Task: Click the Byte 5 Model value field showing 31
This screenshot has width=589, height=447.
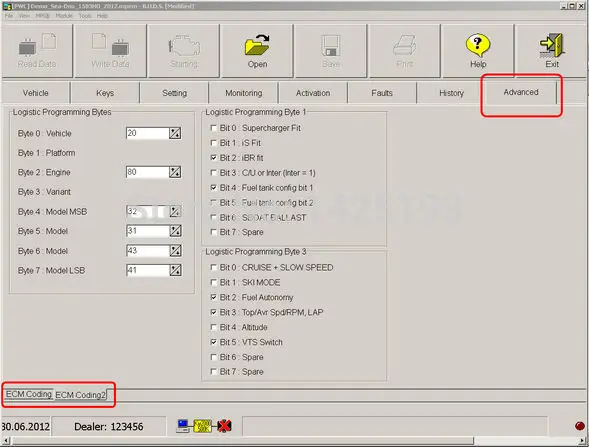Action: tap(148, 231)
